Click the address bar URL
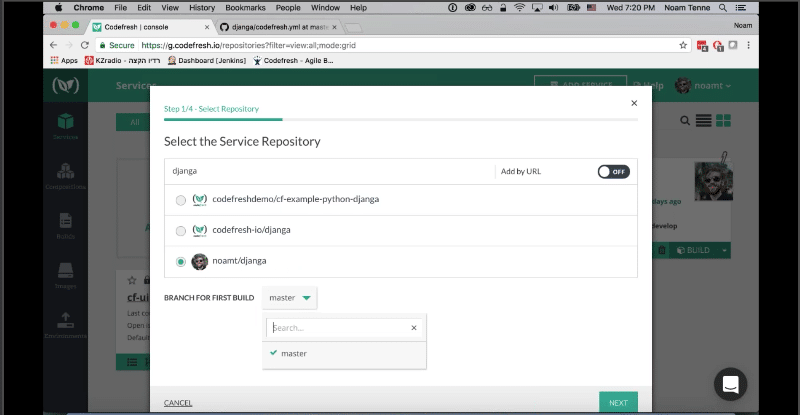The image size is (800, 415). coord(248,45)
